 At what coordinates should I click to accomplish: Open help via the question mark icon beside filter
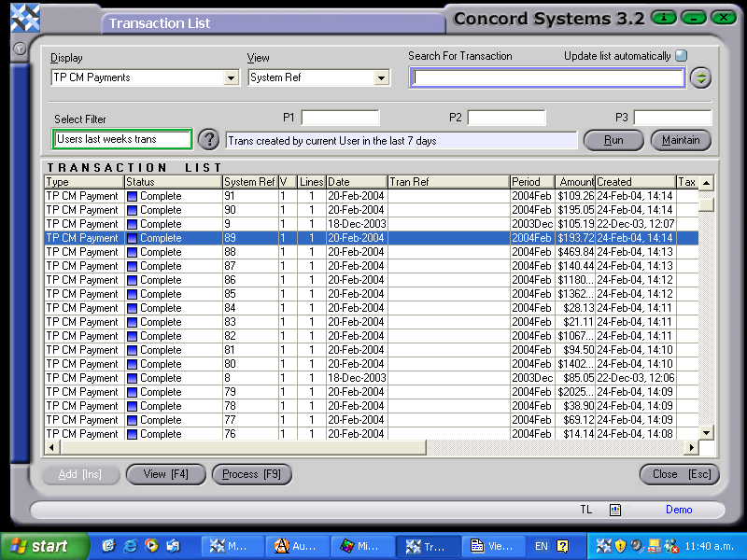[207, 140]
